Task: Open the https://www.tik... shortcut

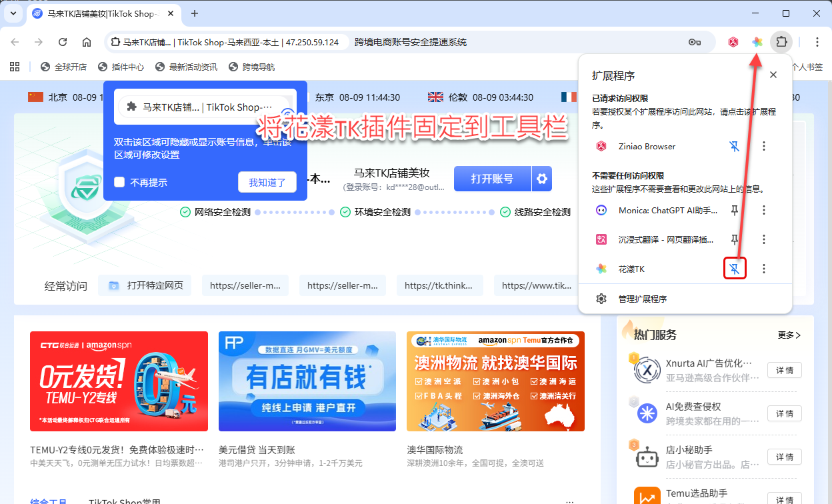Action: pyautogui.click(x=537, y=285)
